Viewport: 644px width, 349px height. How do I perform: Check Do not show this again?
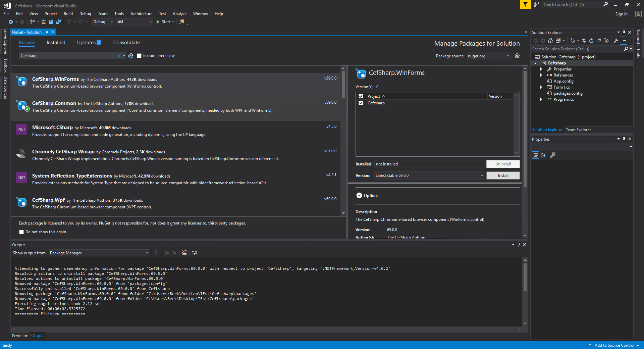(21, 232)
